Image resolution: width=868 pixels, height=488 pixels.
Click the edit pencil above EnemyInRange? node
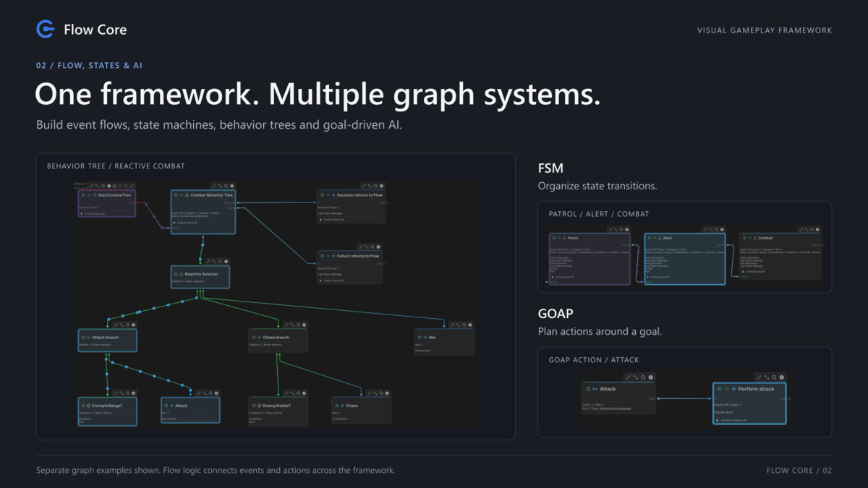click(x=116, y=393)
